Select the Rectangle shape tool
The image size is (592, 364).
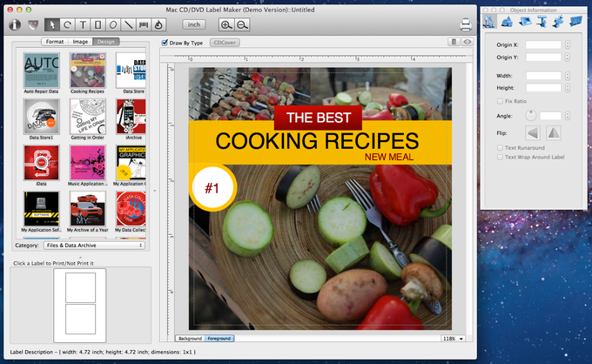tap(98, 25)
